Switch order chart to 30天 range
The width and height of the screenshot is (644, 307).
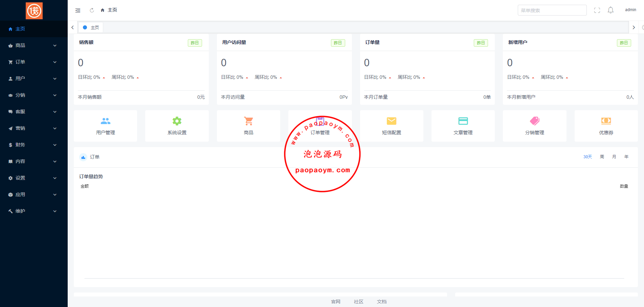tap(587, 157)
